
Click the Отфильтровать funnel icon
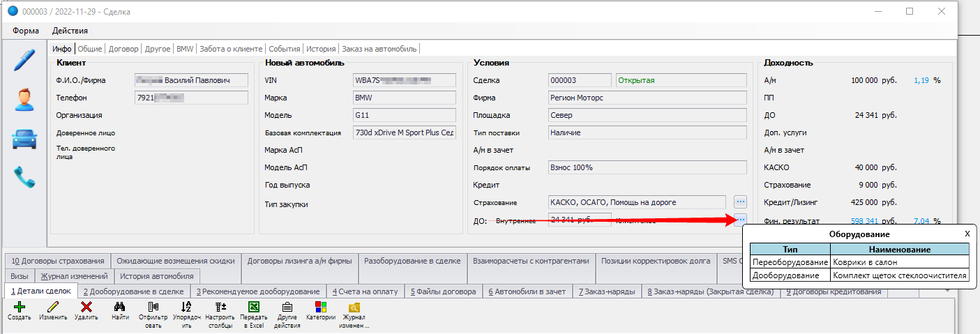point(153,307)
